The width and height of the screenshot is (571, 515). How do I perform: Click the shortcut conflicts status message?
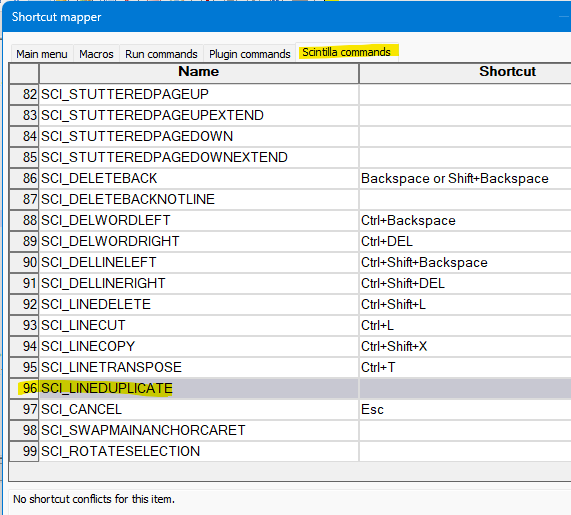pyautogui.click(x=94, y=499)
